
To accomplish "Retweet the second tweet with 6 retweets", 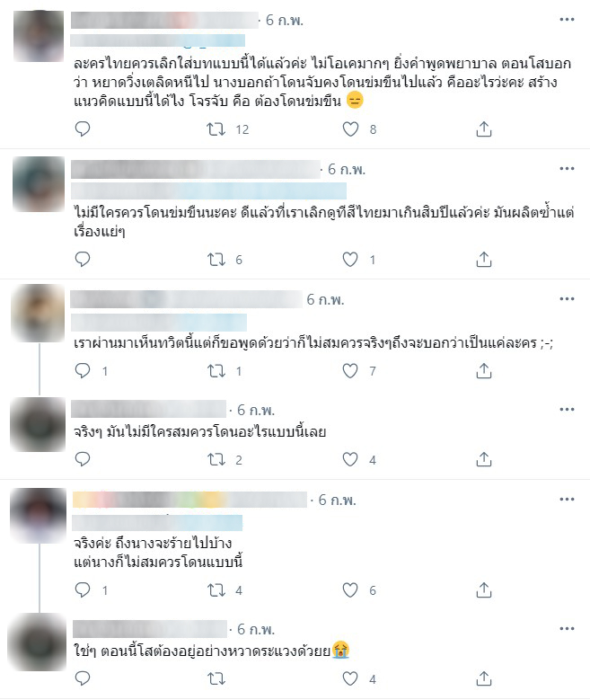I will (x=216, y=260).
